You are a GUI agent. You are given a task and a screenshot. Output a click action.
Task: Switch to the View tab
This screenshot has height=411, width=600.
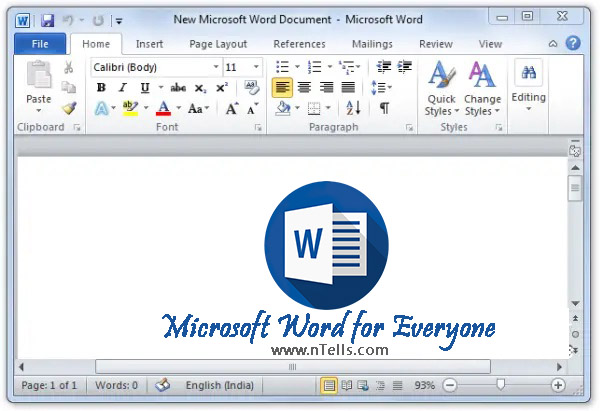490,44
